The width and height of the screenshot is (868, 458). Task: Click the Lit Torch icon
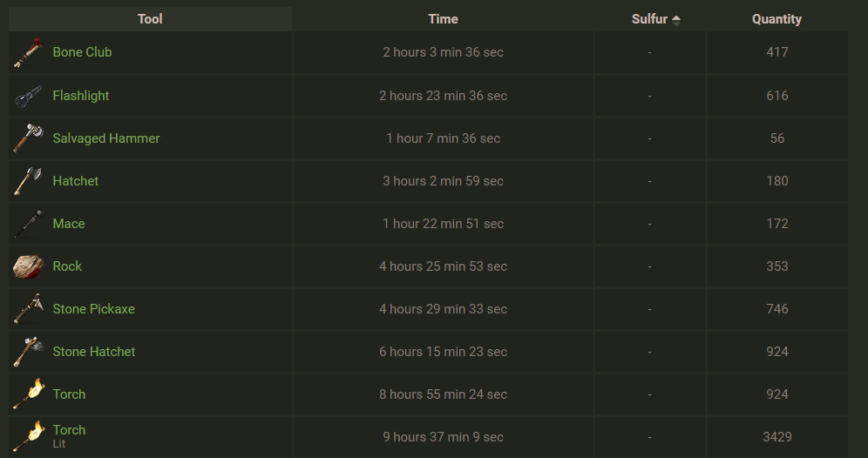click(x=28, y=436)
